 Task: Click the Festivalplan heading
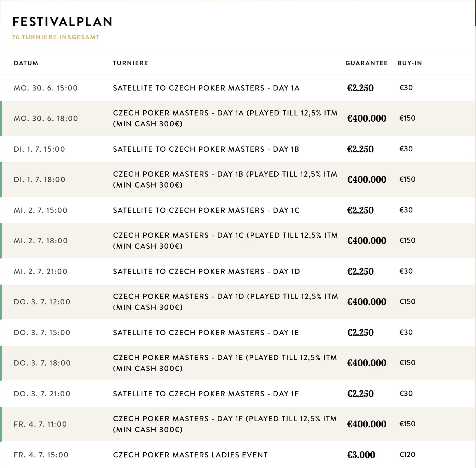(63, 22)
